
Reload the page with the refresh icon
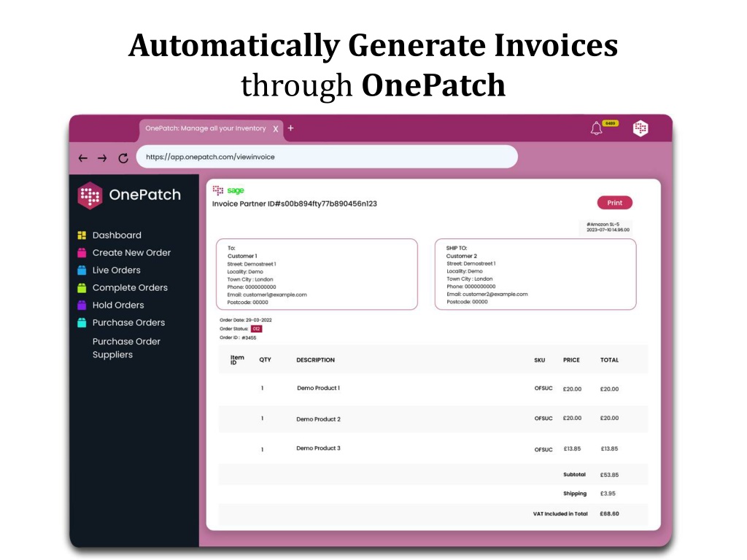click(123, 158)
